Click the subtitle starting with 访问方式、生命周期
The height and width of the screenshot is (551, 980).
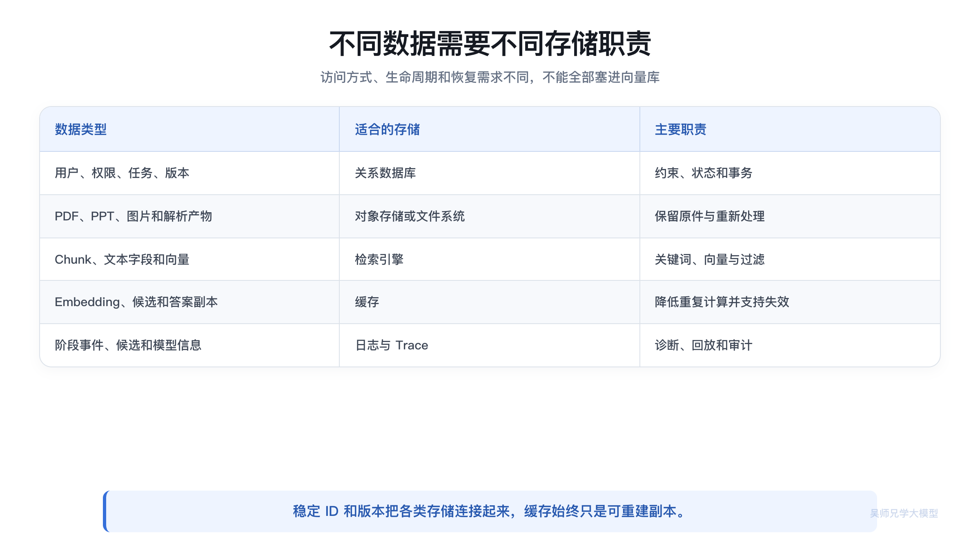pyautogui.click(x=490, y=77)
